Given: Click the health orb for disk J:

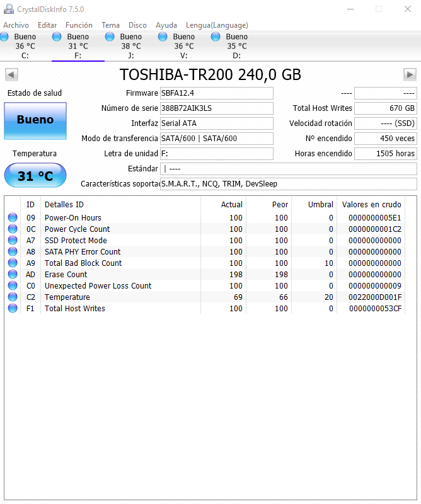Looking at the screenshot, I should point(110,37).
